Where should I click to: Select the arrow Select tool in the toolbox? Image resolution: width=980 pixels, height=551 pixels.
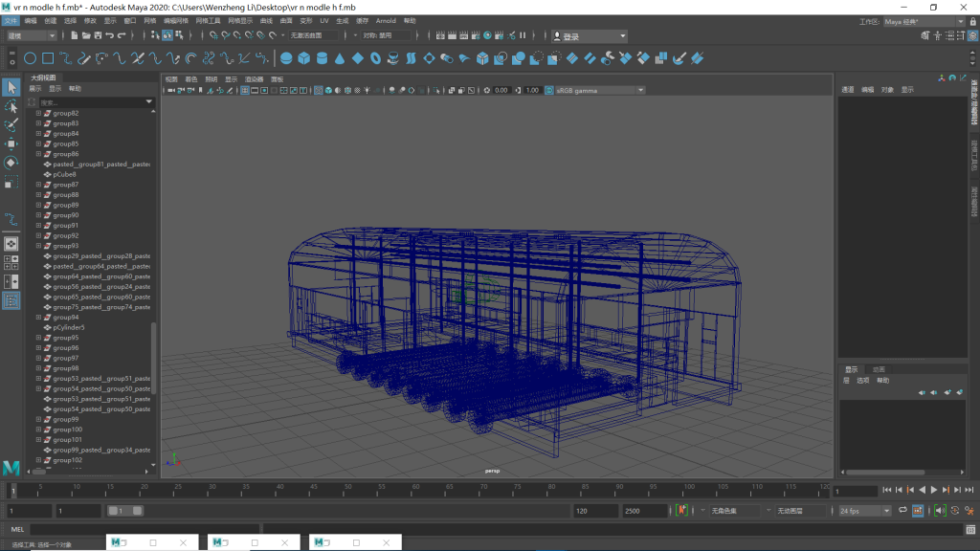[11, 87]
